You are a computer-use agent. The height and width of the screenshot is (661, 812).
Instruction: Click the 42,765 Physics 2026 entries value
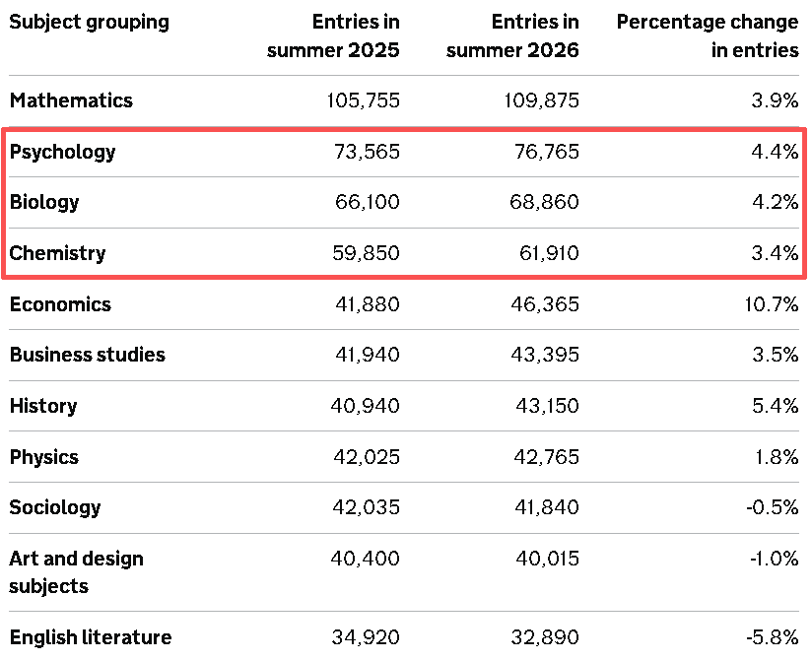(546, 457)
